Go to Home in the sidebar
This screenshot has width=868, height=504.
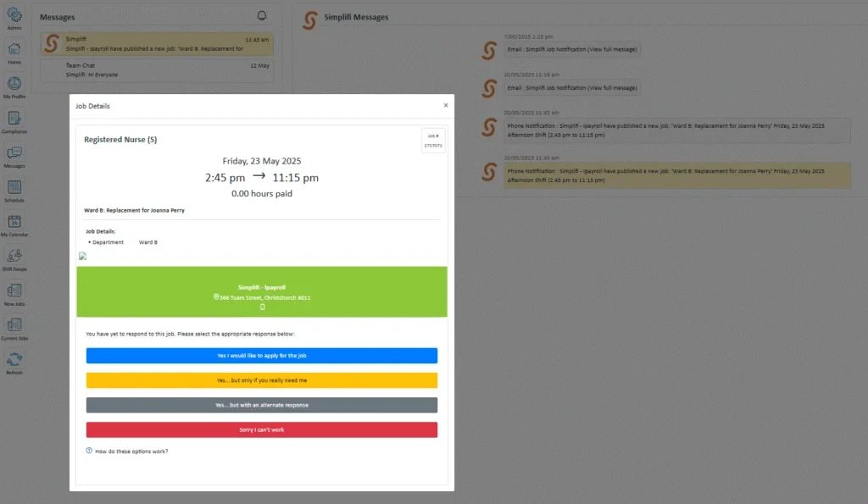coord(14,49)
